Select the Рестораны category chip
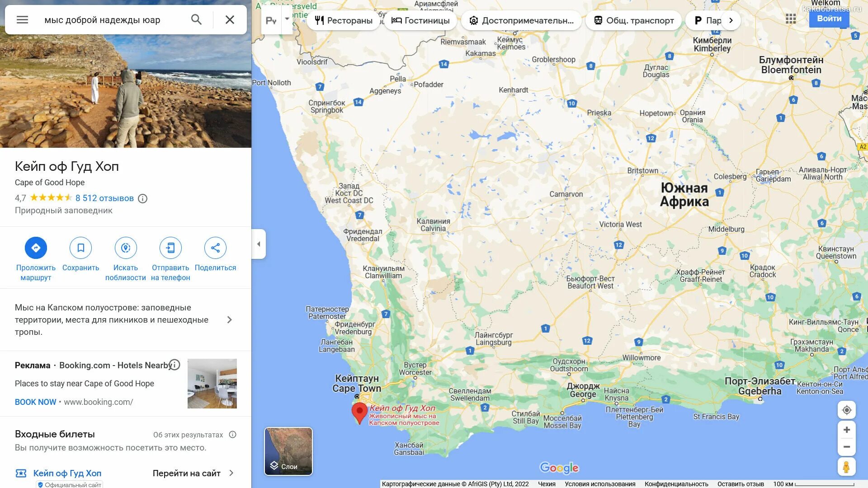The image size is (868, 488). (344, 20)
